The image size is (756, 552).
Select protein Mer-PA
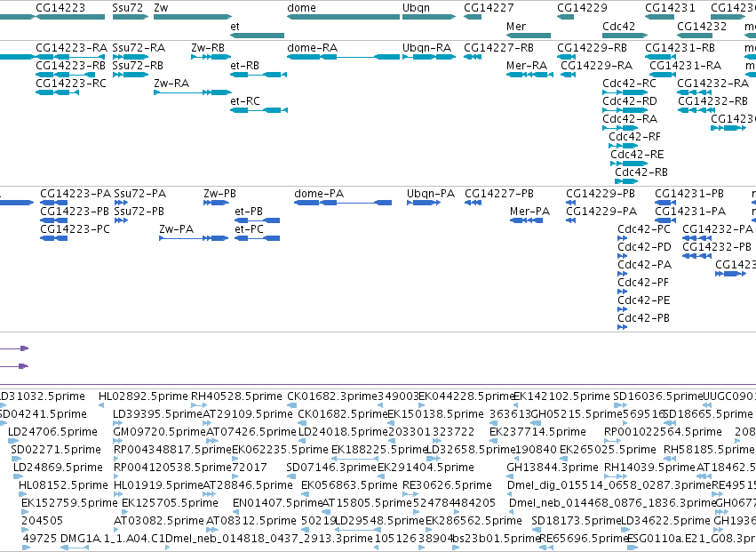point(529,212)
